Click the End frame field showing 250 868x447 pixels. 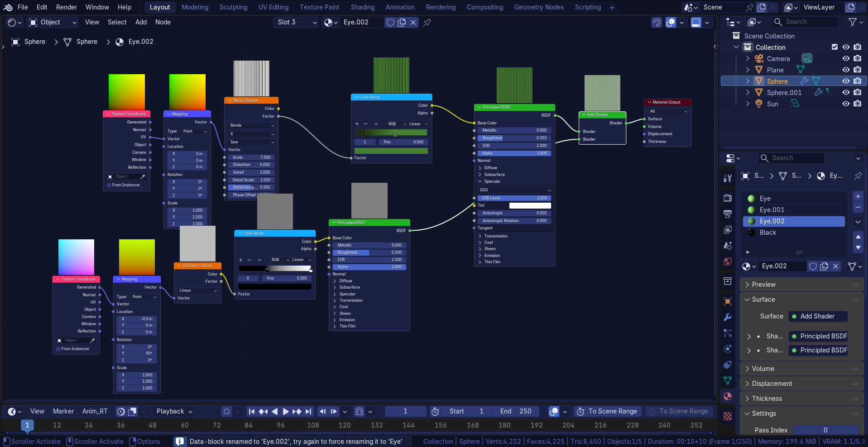(x=516, y=411)
